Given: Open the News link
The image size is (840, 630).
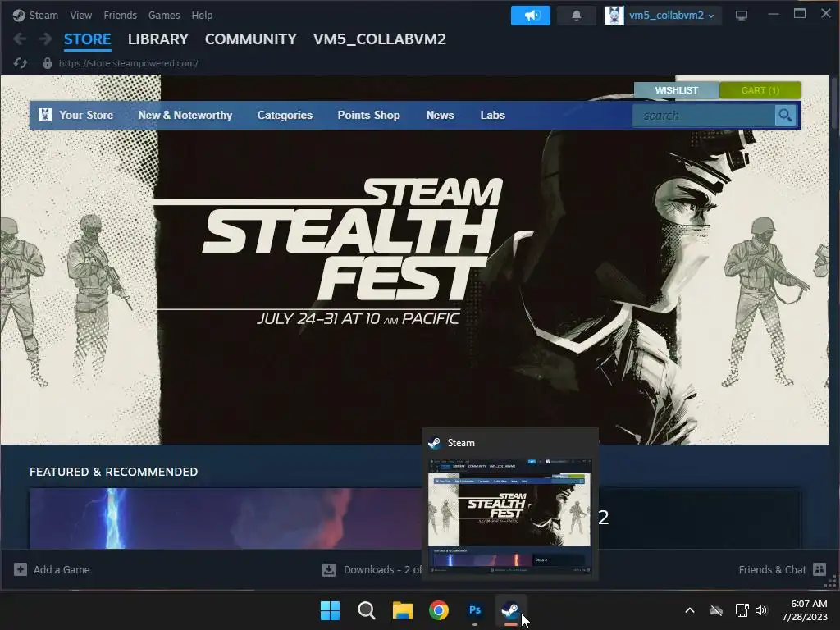Looking at the screenshot, I should point(440,115).
